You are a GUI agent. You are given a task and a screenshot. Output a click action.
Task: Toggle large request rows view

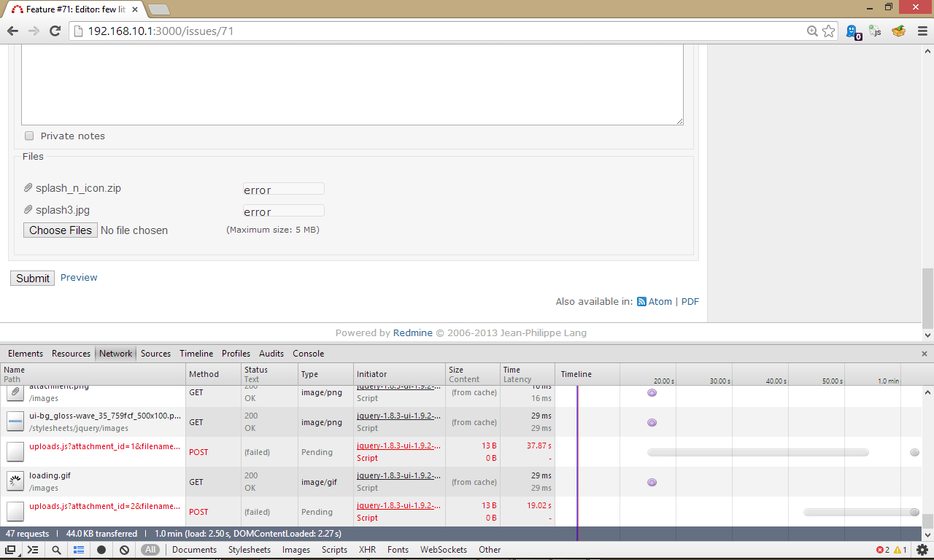pos(79,550)
